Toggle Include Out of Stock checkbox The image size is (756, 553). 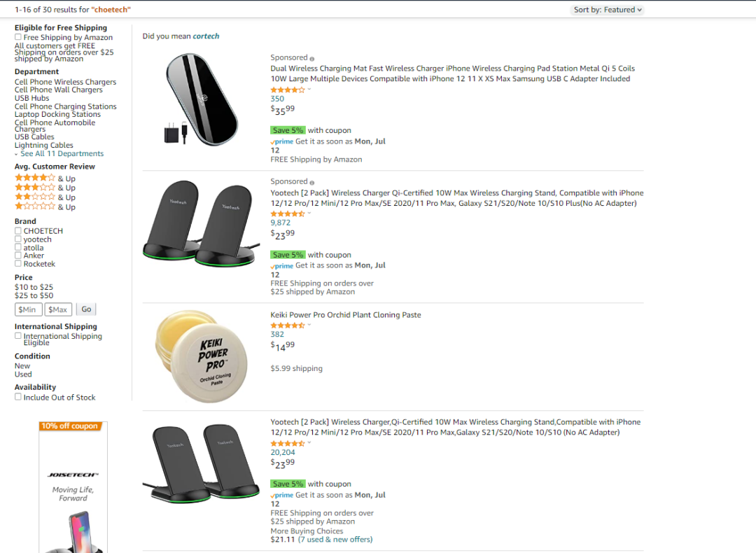click(x=18, y=397)
